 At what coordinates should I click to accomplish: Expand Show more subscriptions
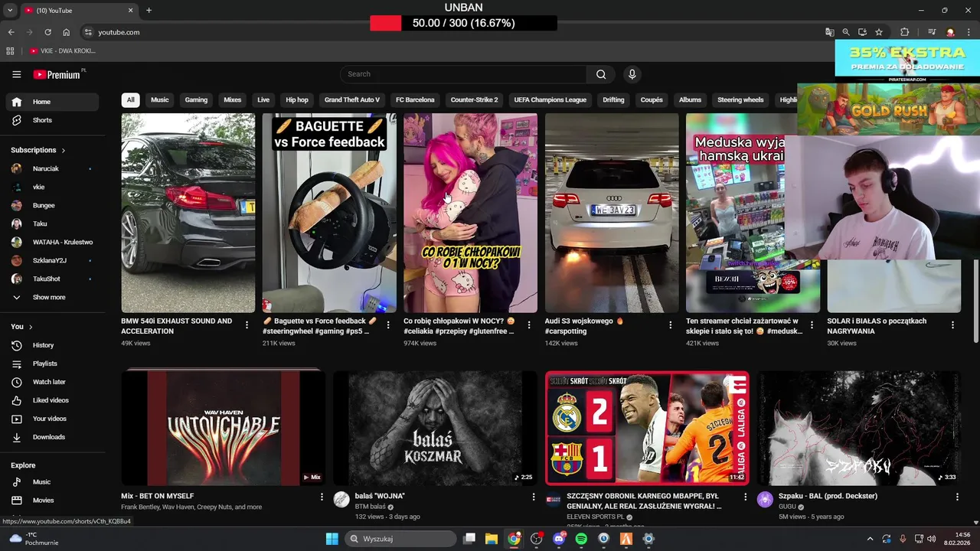point(52,297)
